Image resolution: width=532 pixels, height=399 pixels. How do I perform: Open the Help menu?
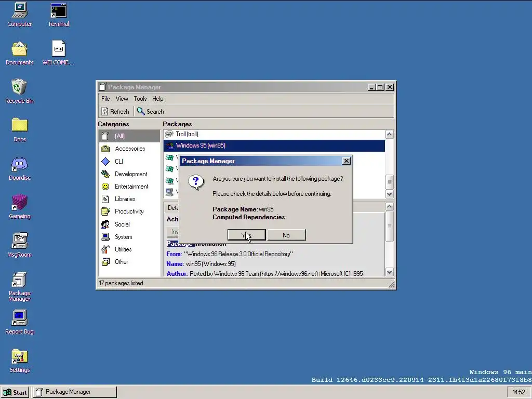click(x=158, y=99)
